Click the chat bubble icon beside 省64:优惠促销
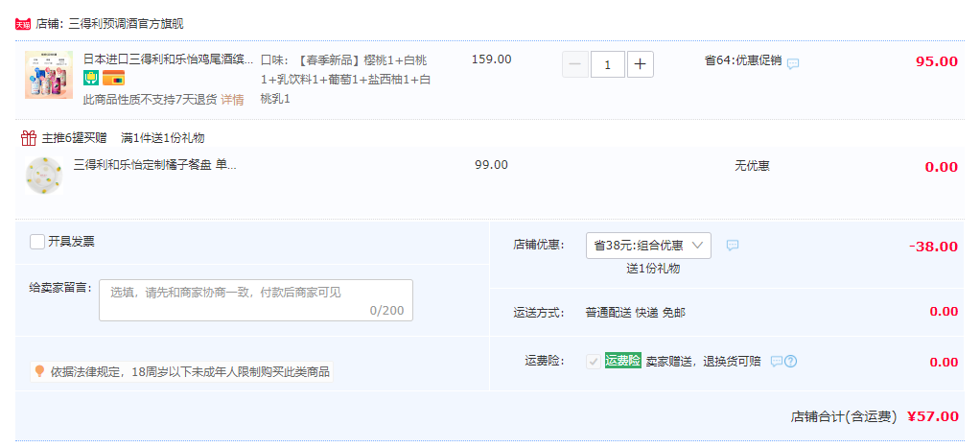980x448 pixels. (792, 63)
